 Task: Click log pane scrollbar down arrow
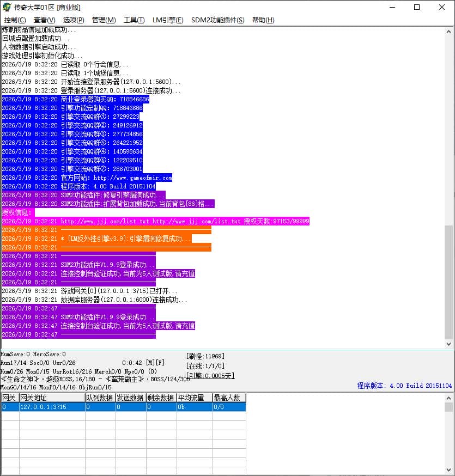coord(448,344)
